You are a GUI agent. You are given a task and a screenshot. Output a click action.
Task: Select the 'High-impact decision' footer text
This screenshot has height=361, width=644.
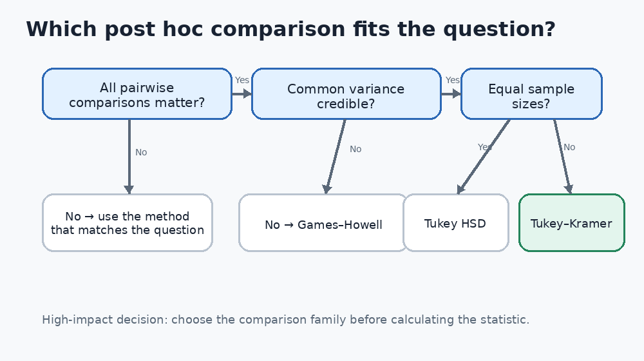coord(286,320)
